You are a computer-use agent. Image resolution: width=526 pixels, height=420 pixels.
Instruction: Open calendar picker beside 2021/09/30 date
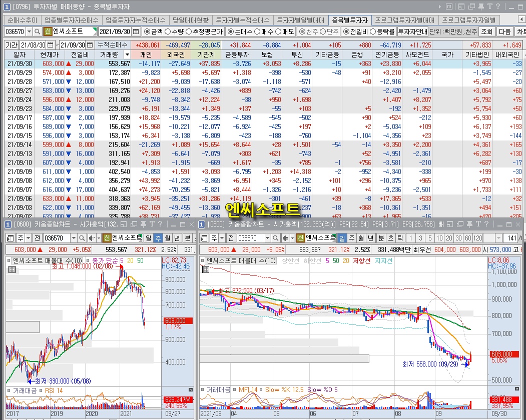136,31
